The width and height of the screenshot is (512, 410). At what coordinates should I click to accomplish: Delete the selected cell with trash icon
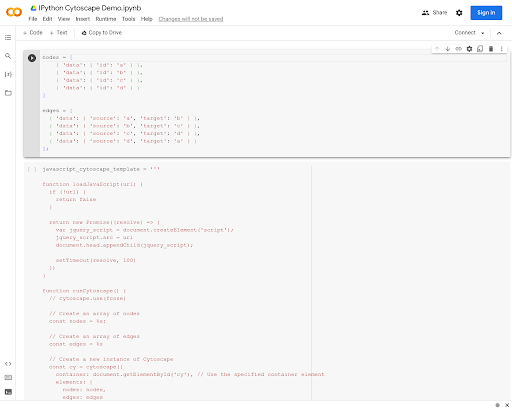coord(491,49)
